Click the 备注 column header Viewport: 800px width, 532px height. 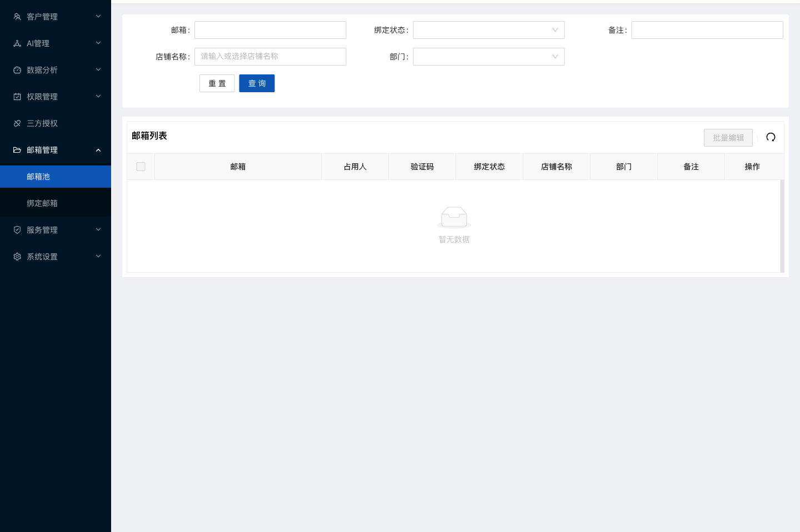691,167
